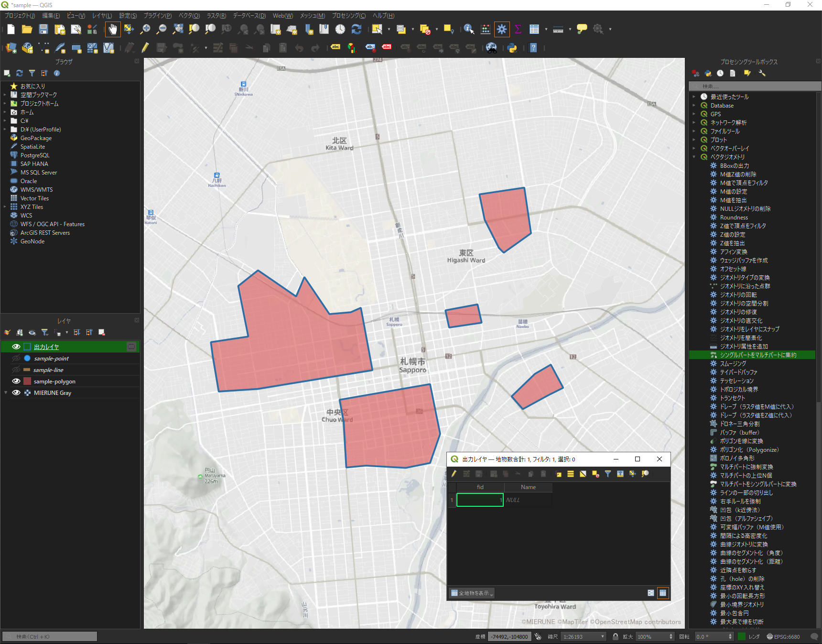The height and width of the screenshot is (644, 822).
Task: Click the locator search bar (Ctrl+K)
Action: coord(50,636)
